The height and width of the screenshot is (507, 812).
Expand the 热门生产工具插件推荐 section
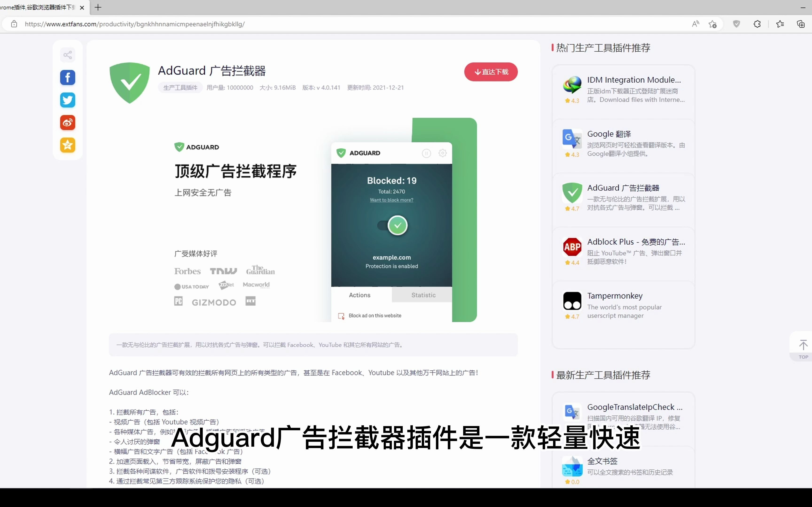tap(603, 48)
